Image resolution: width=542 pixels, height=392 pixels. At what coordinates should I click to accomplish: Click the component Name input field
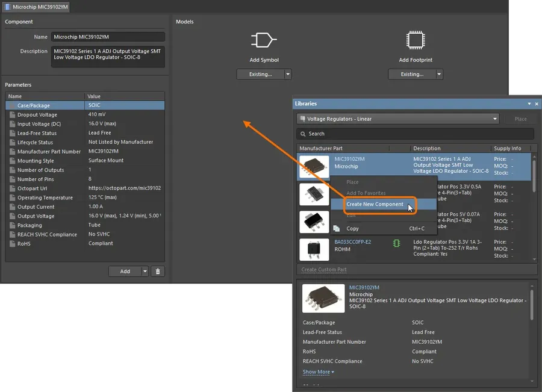[x=108, y=37]
